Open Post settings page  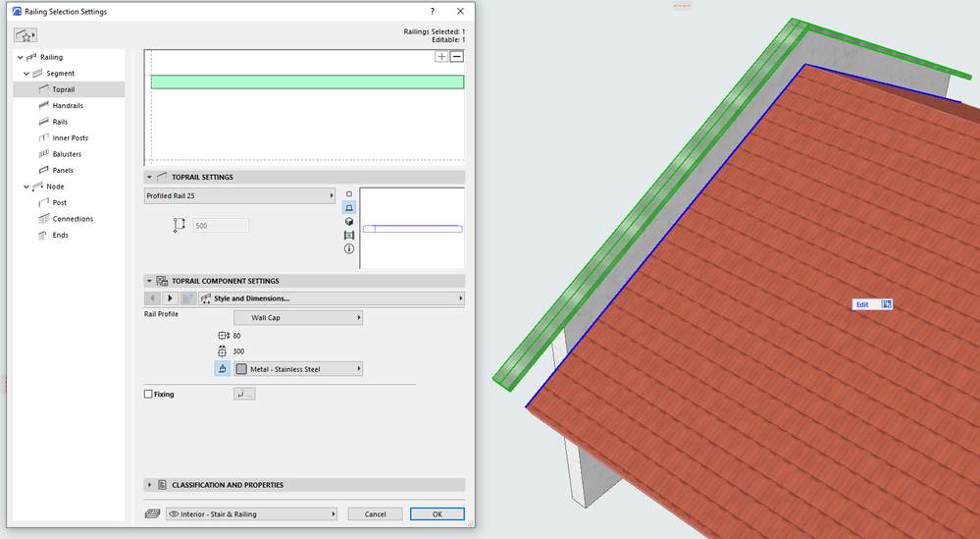(60, 202)
